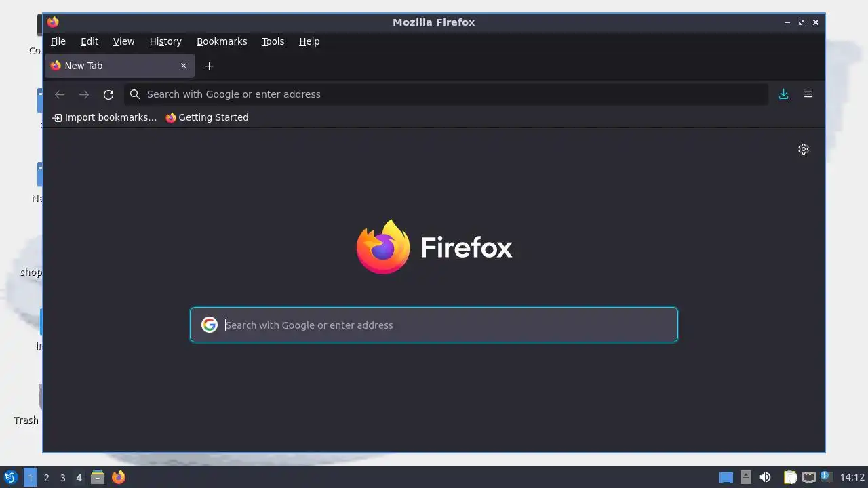Image resolution: width=868 pixels, height=488 pixels.
Task: Open the Getting Started bookmark
Action: tap(207, 117)
